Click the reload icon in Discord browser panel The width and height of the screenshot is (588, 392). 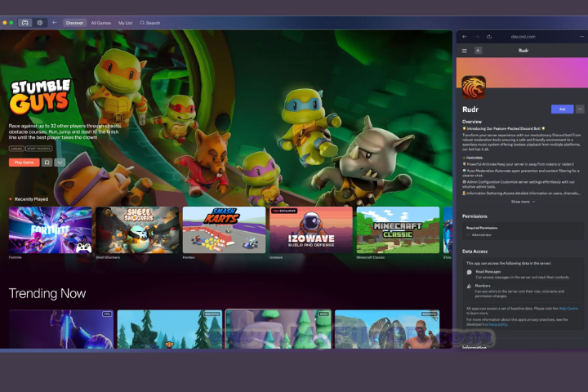[489, 37]
